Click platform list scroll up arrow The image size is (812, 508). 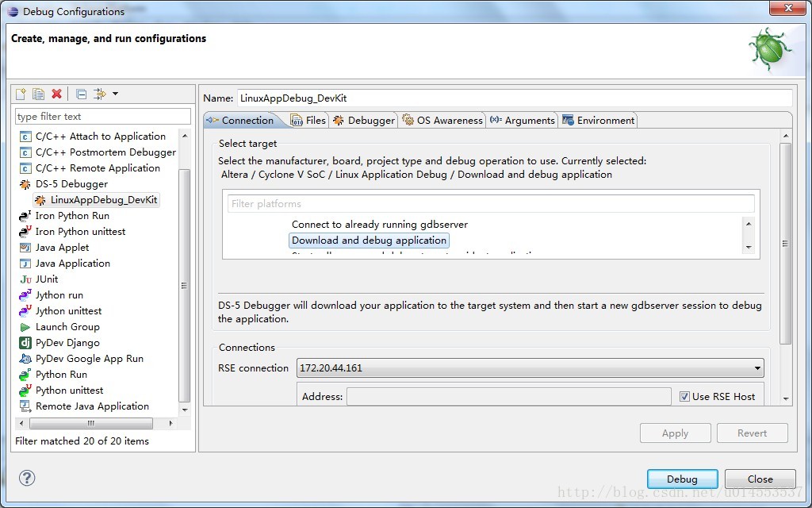[749, 223]
